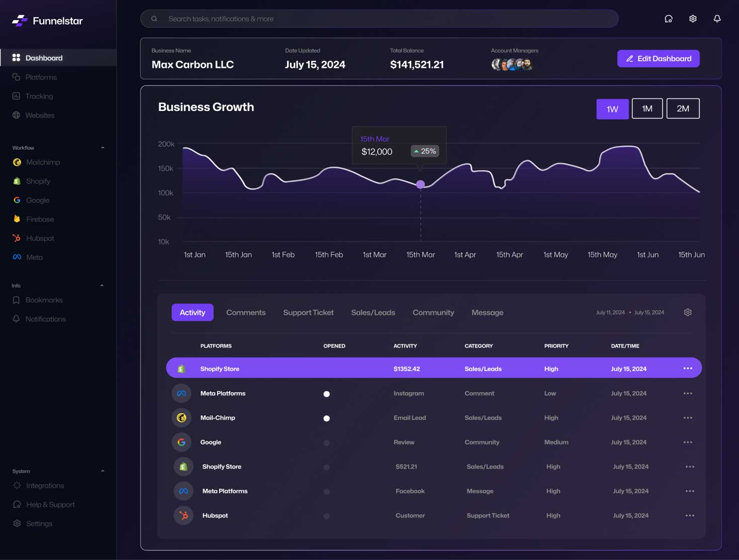Toggle opened dot for Shopify Store $521.21 row
The width and height of the screenshot is (739, 560).
pyautogui.click(x=327, y=467)
